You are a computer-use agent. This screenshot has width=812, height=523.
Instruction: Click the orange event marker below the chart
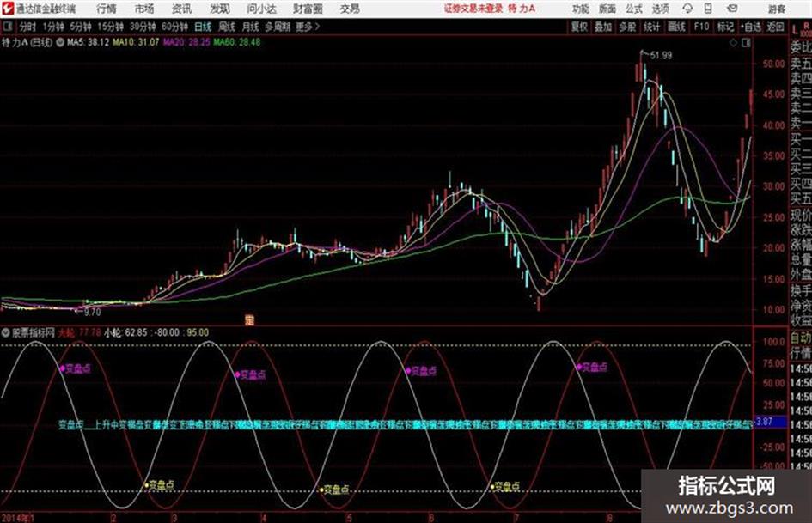(249, 320)
